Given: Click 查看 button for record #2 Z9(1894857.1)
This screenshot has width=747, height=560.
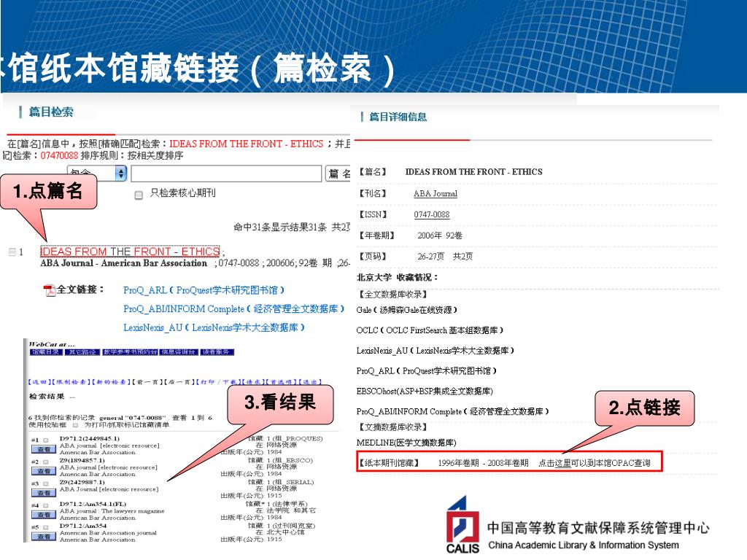Looking at the screenshot, I should pyautogui.click(x=44, y=471).
